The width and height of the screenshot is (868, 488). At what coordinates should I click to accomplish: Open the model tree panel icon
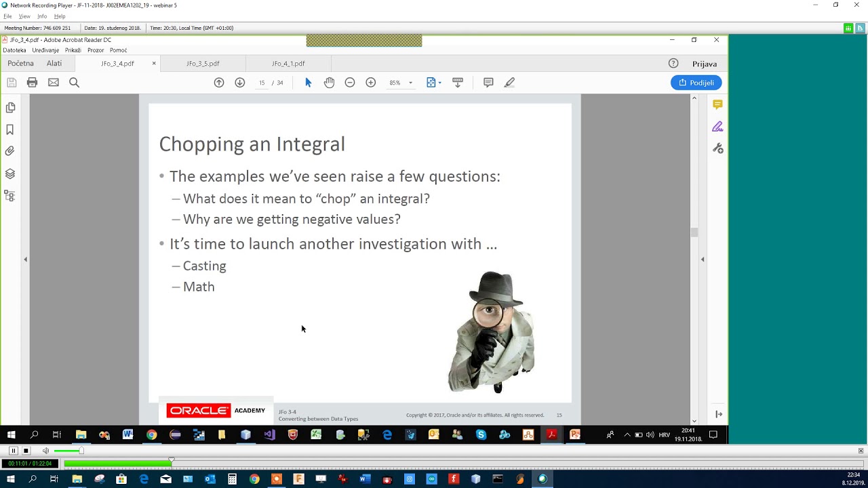click(9, 196)
